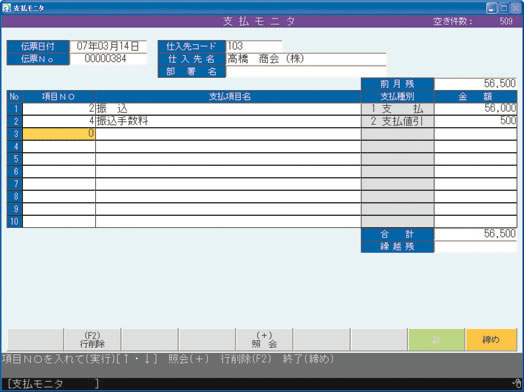The image size is (524, 392).
Task: Select the highlighted 項目NO cell in row 3
Action: [x=59, y=134]
